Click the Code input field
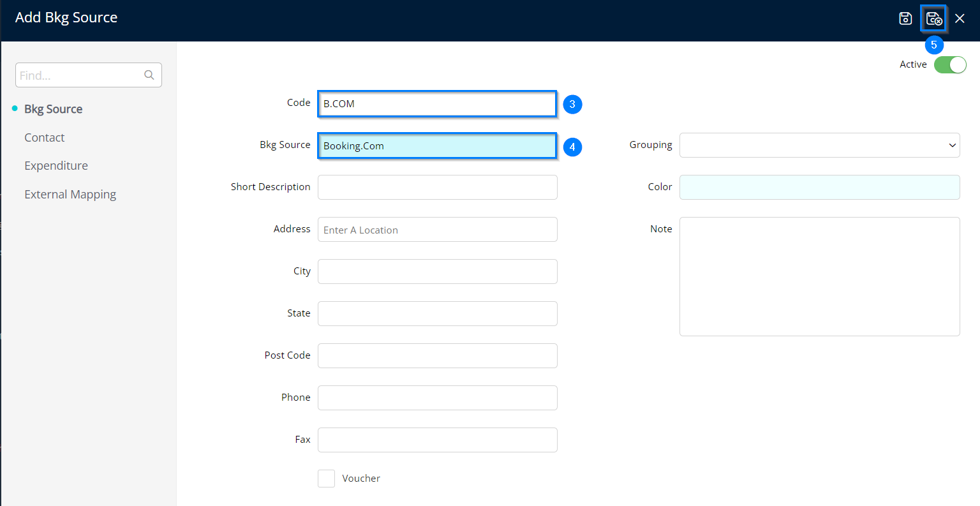980x506 pixels. click(437, 104)
